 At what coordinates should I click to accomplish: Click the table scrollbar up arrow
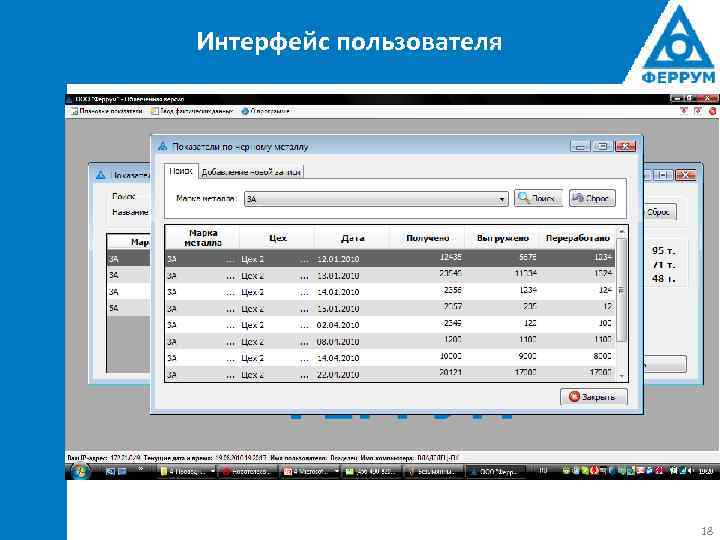tap(621, 231)
